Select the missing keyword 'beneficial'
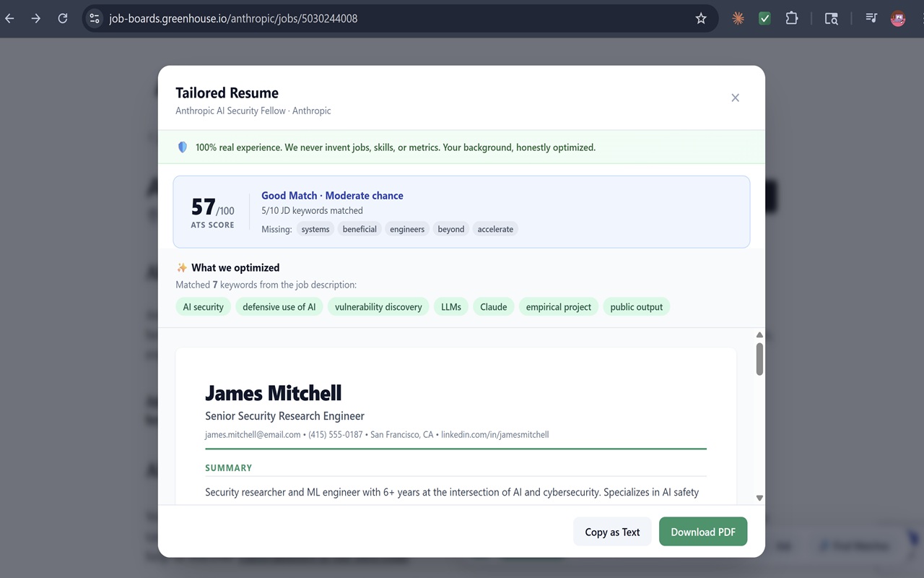 tap(359, 229)
